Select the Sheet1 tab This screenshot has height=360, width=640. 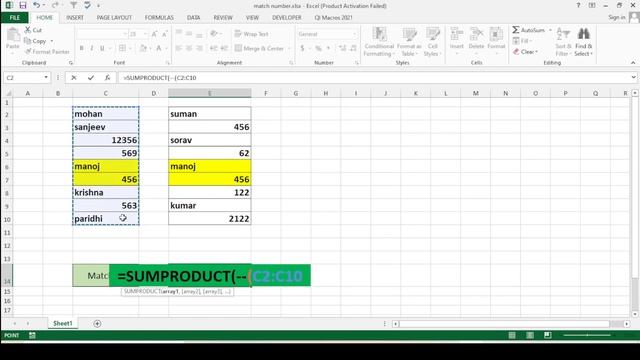62,323
